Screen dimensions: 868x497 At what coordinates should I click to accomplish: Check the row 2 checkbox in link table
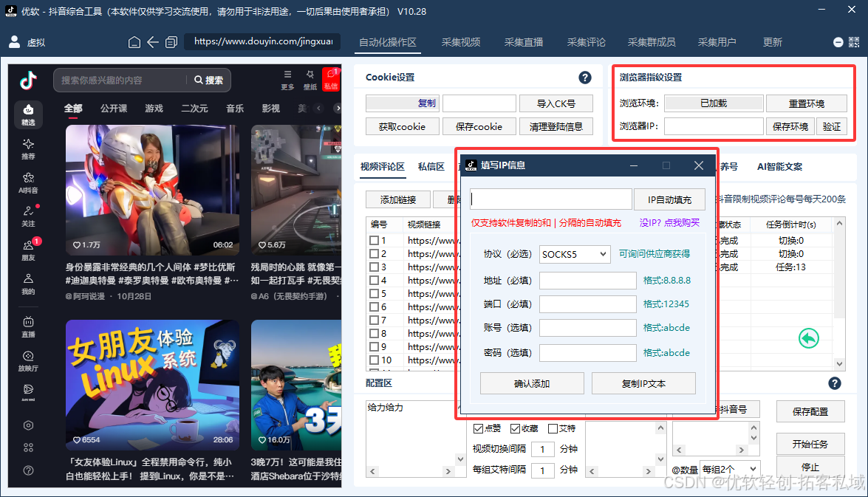[375, 253]
